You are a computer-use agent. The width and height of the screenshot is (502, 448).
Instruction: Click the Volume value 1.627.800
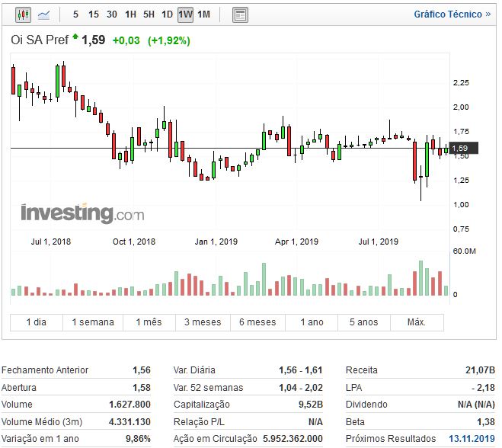[129, 405]
